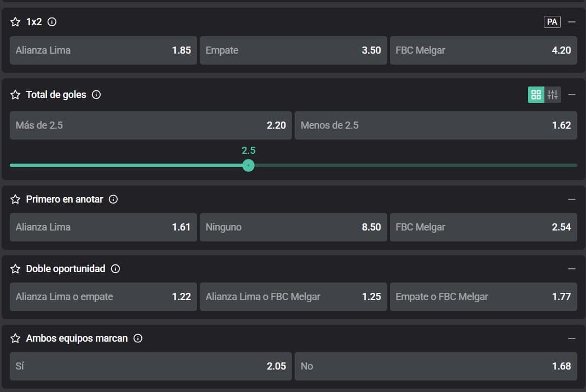This screenshot has height=392, width=586.
Task: Click the 2.5 goals slider handle
Action: (248, 165)
